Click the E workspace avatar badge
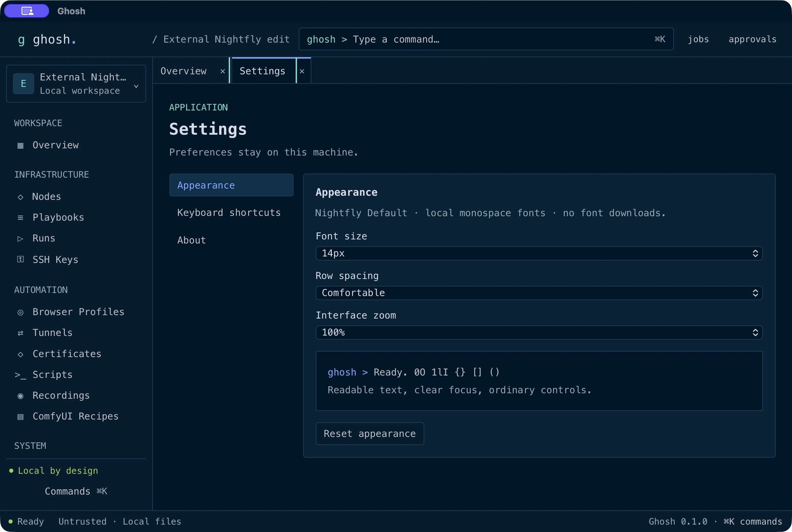Viewport: 792px width, 532px height. (24, 84)
